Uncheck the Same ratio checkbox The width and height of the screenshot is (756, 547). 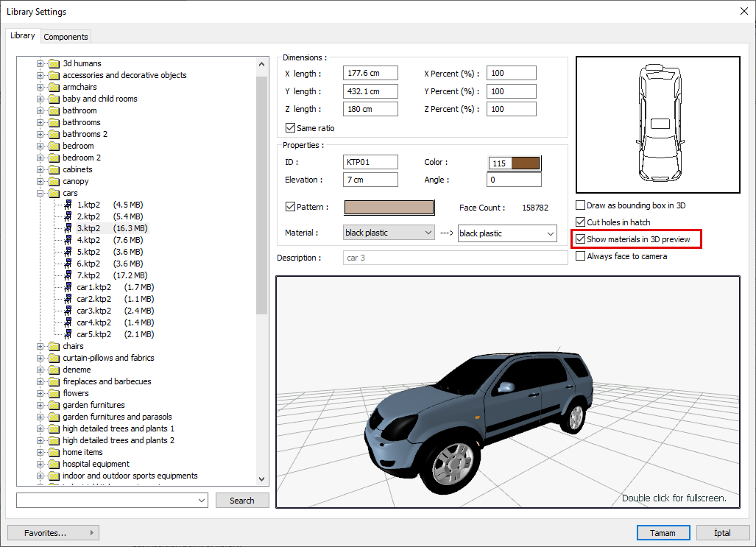point(290,128)
